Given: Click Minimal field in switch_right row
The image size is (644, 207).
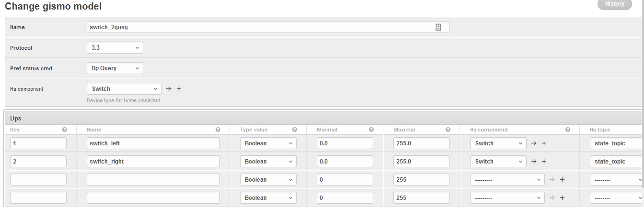Looking at the screenshot, I should pyautogui.click(x=345, y=162).
